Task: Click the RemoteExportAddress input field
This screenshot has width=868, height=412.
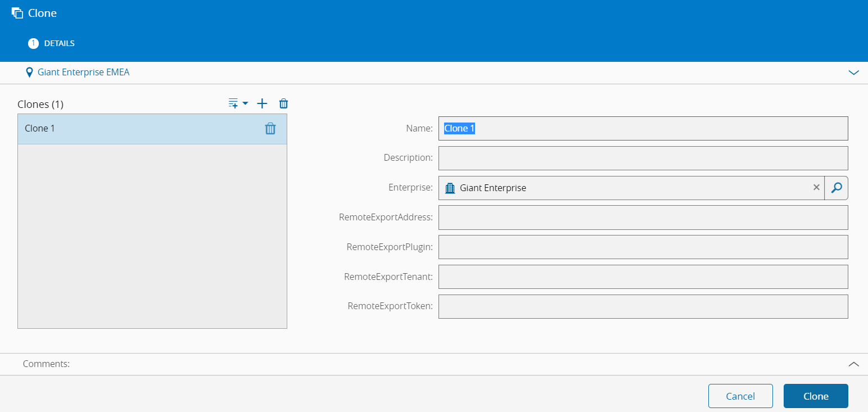Action: click(643, 218)
